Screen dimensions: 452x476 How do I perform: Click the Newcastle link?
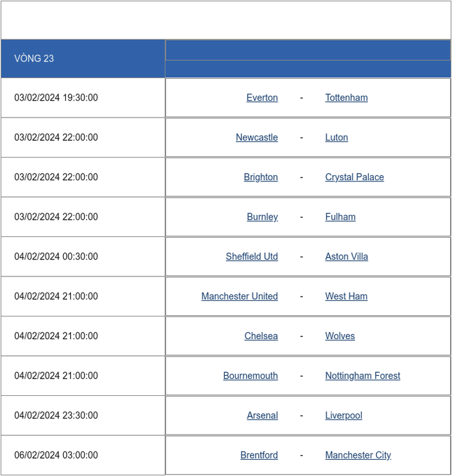click(x=257, y=138)
